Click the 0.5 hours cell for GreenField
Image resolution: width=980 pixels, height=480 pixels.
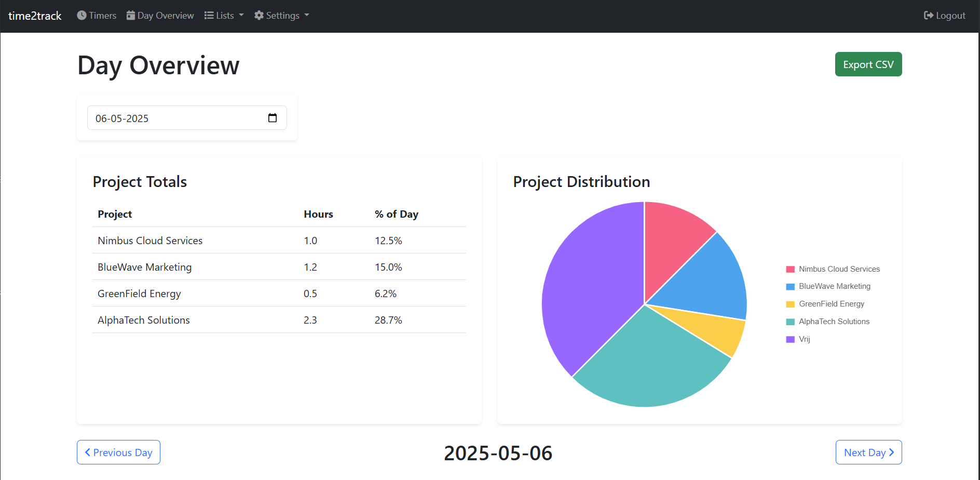coord(310,294)
